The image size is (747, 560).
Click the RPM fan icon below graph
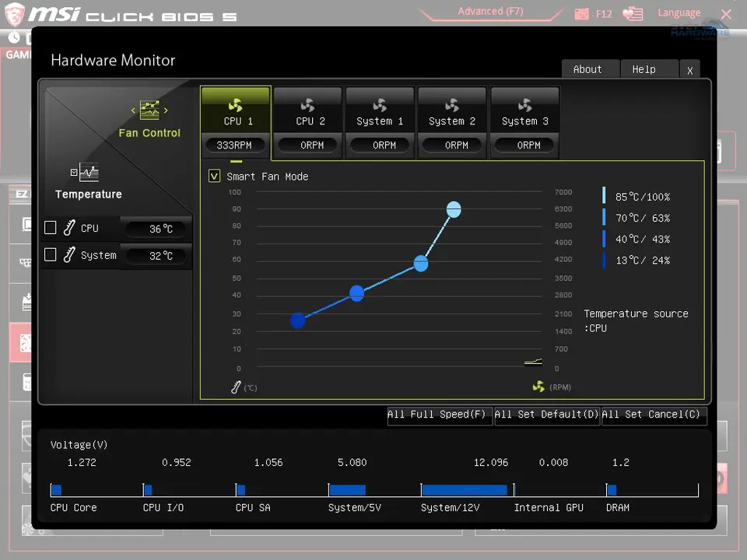(x=538, y=387)
